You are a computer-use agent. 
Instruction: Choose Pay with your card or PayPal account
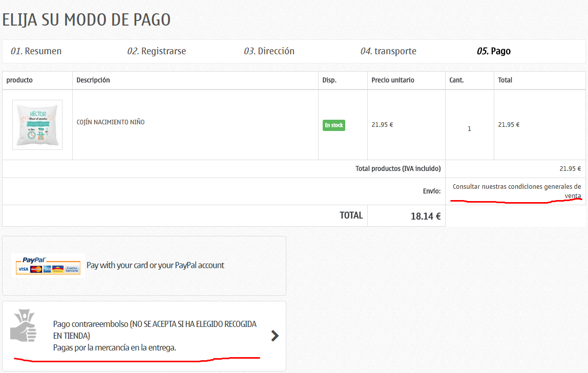144,266
